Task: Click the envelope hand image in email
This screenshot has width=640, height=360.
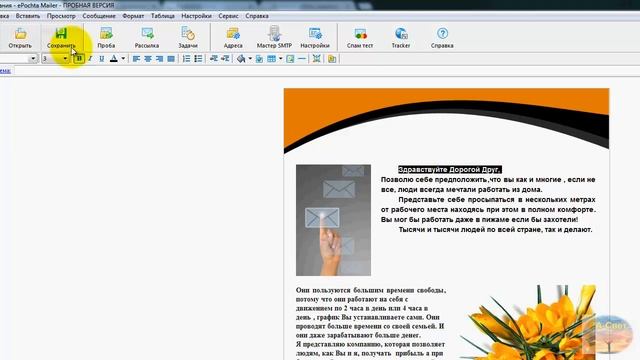Action: pos(333,220)
